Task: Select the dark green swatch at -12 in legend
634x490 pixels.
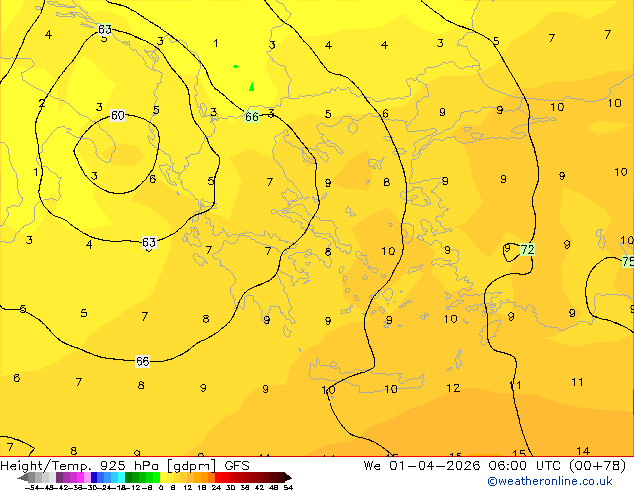Action: 129,477
